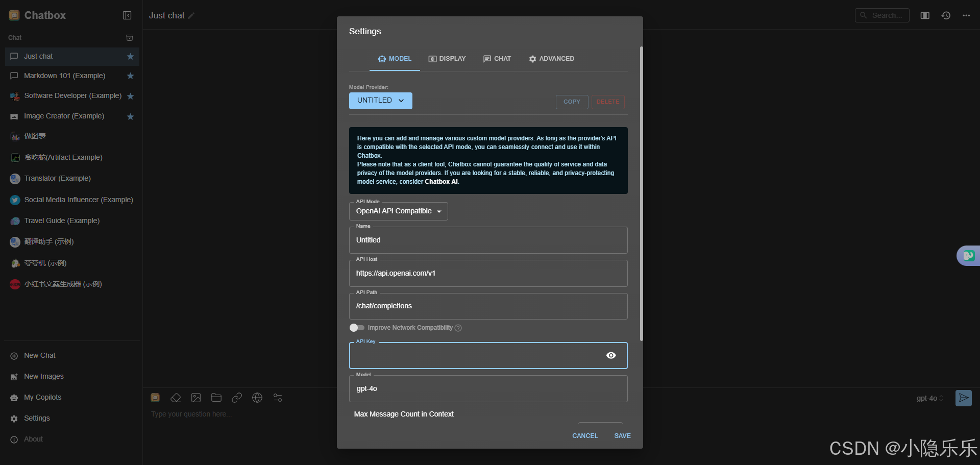Edit chat title with pencil icon
980x465 pixels.
point(191,16)
